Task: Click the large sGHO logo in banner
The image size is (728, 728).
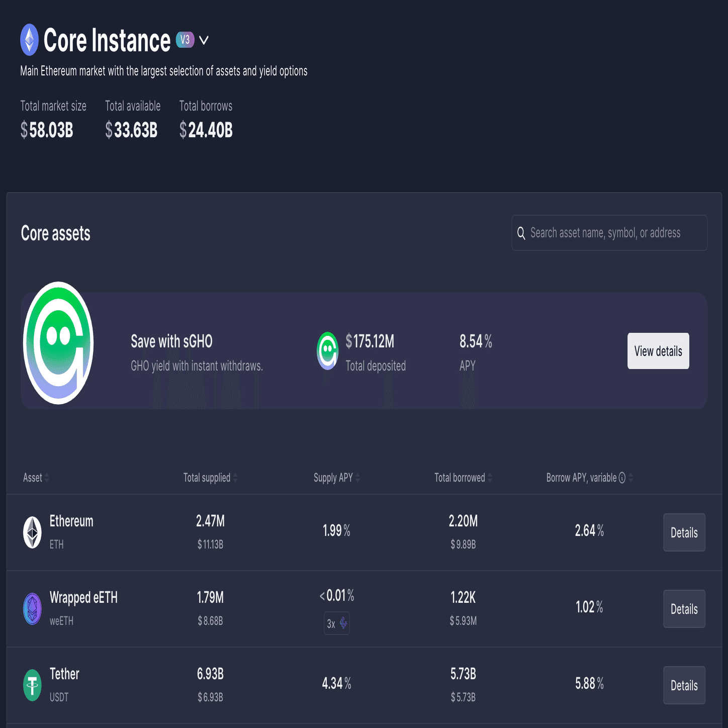Action: coord(58,343)
